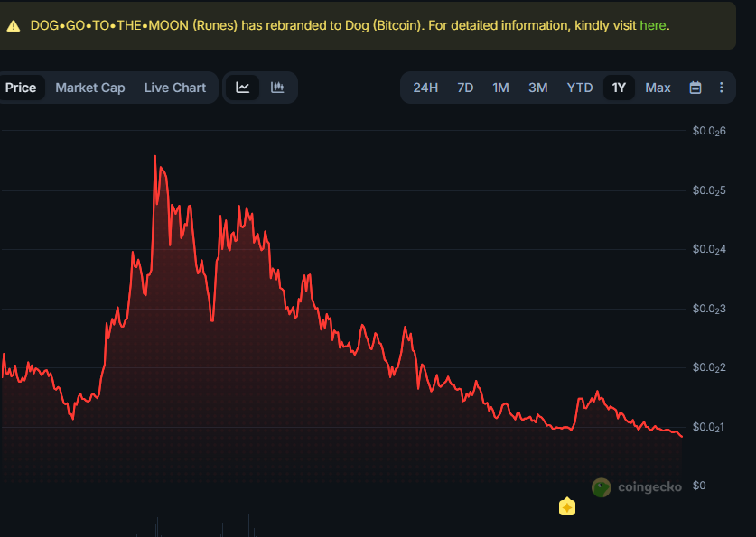The image size is (756, 537).
Task: Select the 1Y time range
Action: click(619, 88)
